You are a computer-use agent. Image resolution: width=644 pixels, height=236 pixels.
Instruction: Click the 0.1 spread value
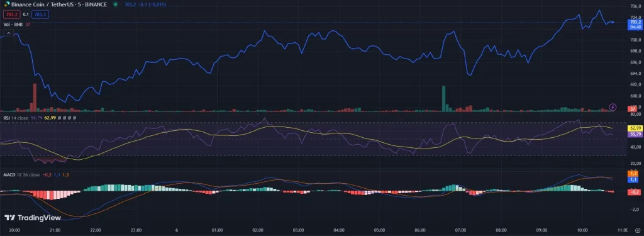(25, 14)
